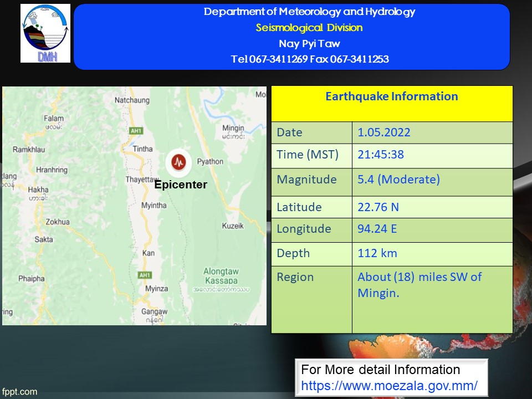Select the Tel and Fax number line
532x399 pixels.
click(310, 59)
